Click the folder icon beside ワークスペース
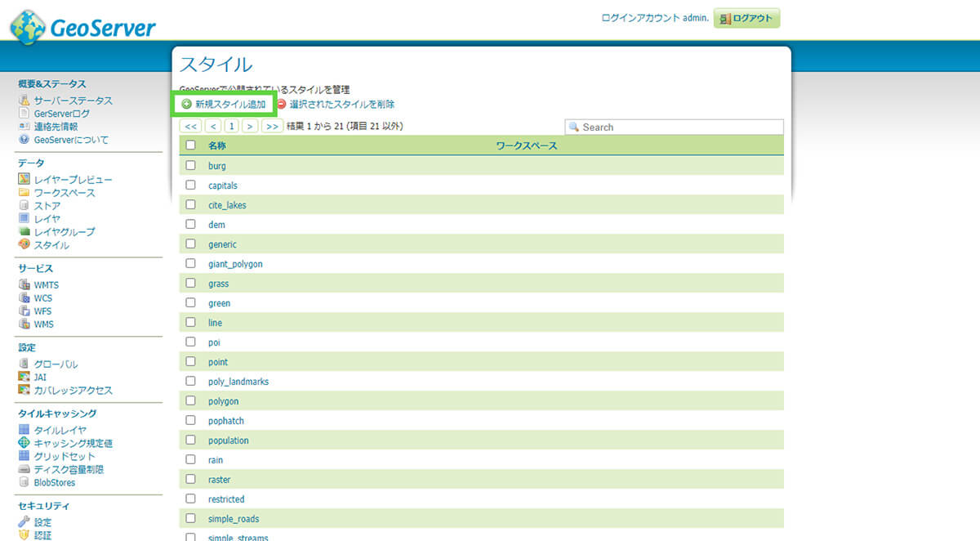Screen dimensions: 980x541 (24, 193)
